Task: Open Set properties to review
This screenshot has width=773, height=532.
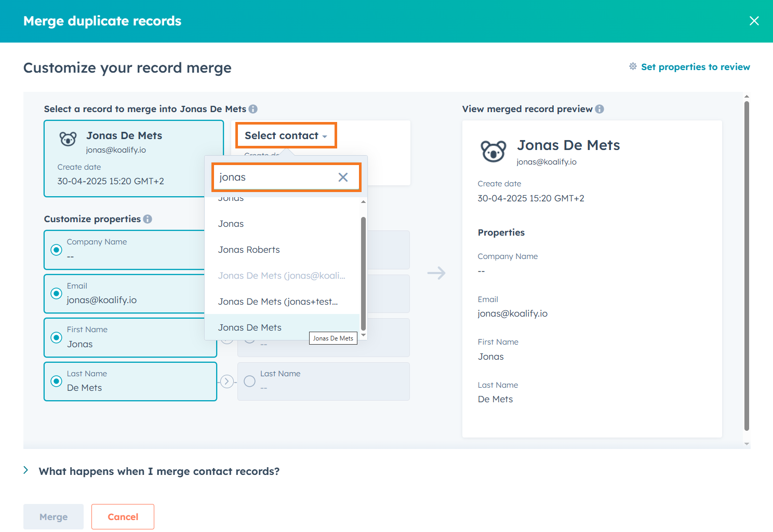Action: coord(696,66)
